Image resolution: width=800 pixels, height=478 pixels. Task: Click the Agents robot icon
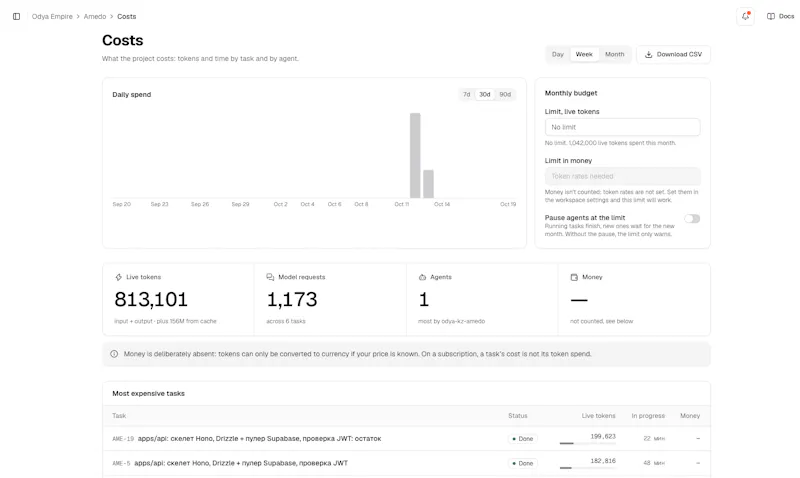pos(422,277)
